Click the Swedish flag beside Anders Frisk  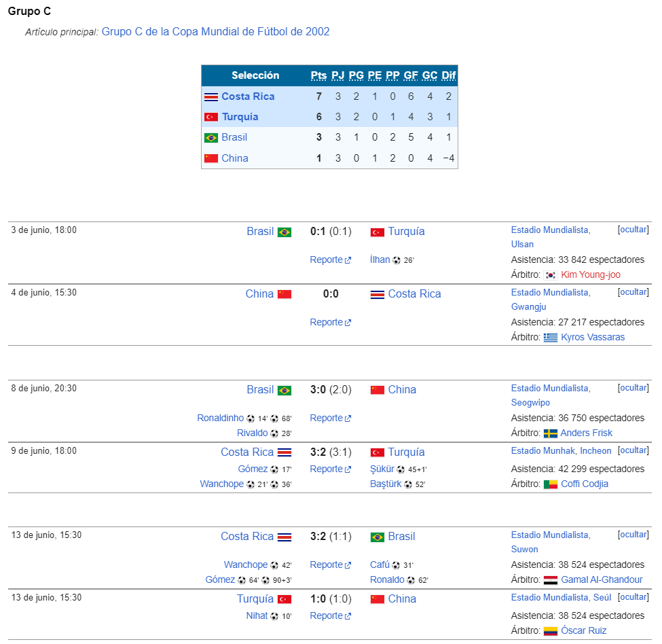(x=550, y=433)
